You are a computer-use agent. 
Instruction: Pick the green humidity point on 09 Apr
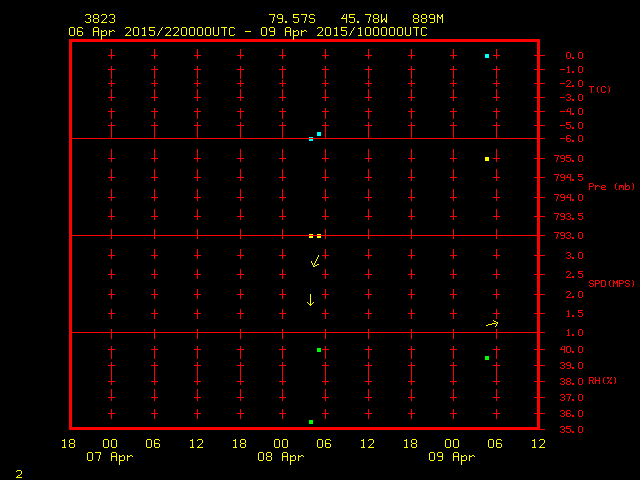[487, 358]
